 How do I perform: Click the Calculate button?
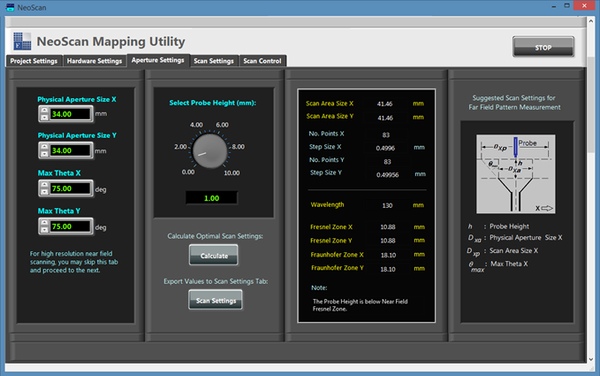click(214, 256)
